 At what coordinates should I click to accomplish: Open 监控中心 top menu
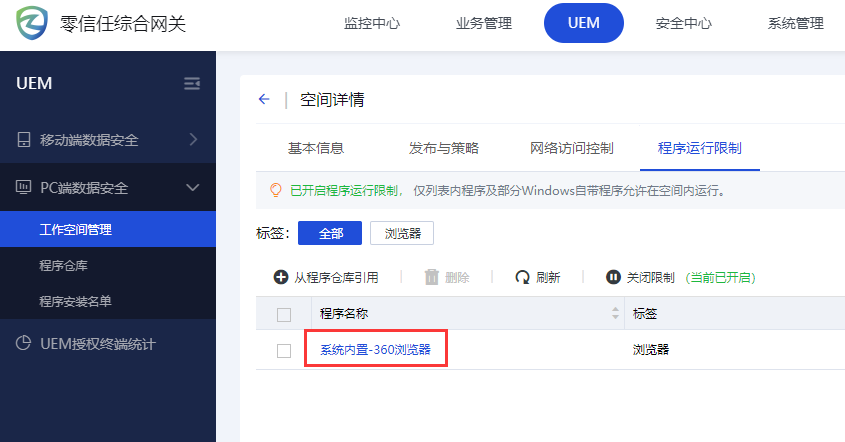(372, 23)
